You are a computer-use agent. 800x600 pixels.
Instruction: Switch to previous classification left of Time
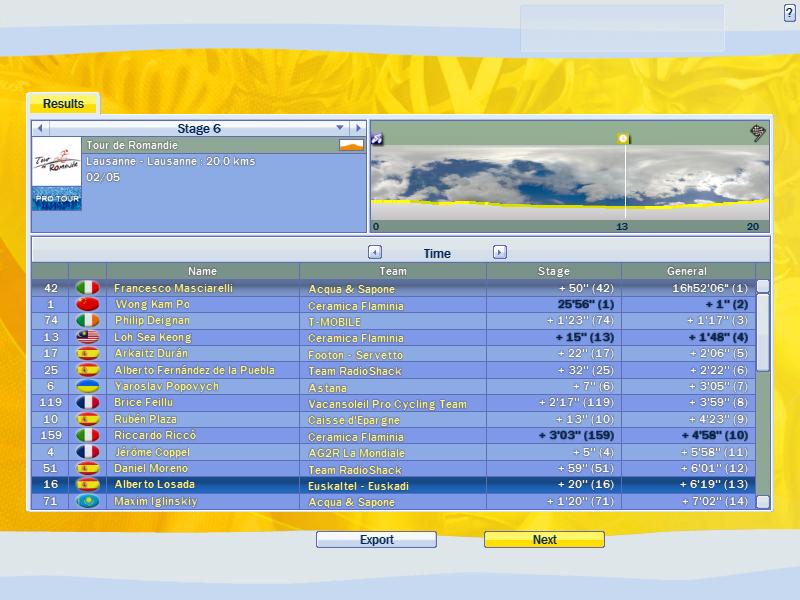pos(375,253)
